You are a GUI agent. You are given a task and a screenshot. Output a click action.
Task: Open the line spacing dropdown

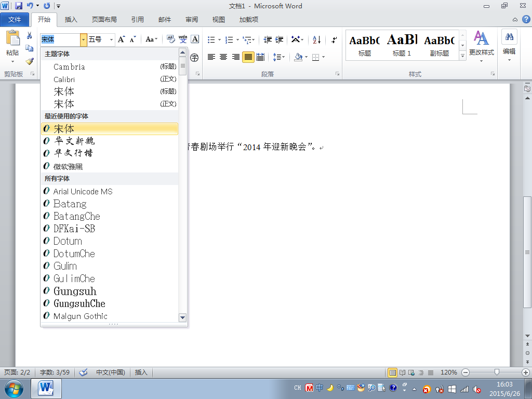coord(279,57)
